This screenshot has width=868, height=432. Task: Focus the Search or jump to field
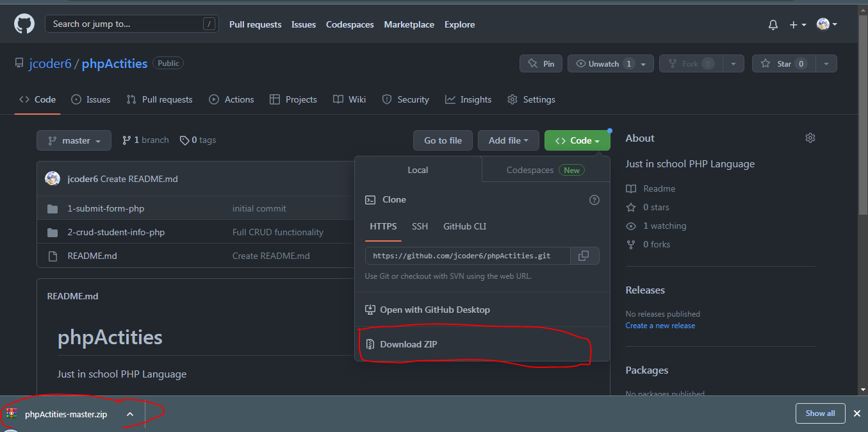click(x=131, y=24)
